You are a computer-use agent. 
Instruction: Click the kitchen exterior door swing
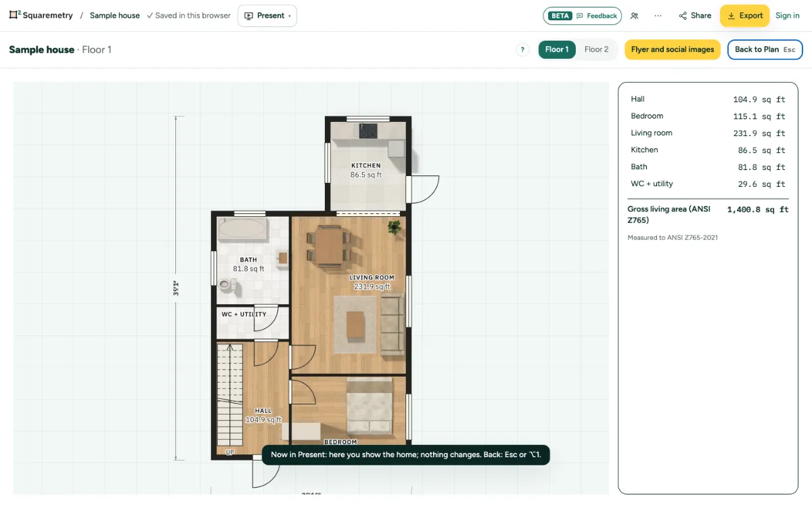[425, 190]
